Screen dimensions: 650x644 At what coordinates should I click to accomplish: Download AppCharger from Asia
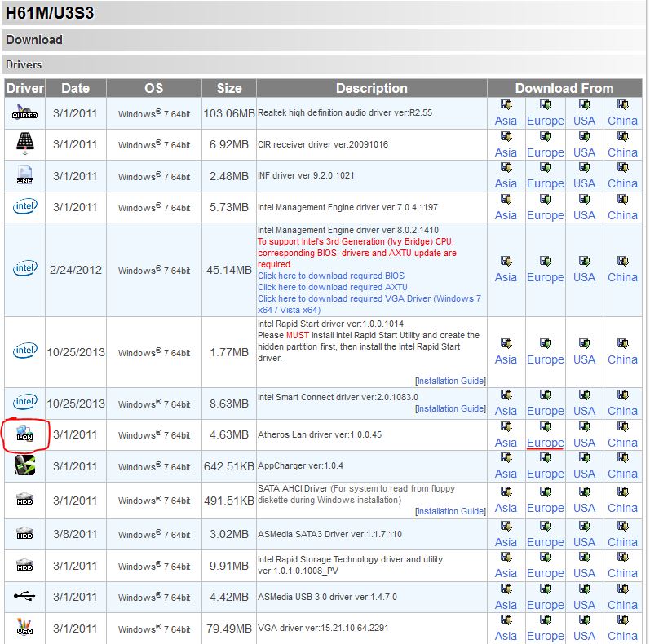pos(506,474)
